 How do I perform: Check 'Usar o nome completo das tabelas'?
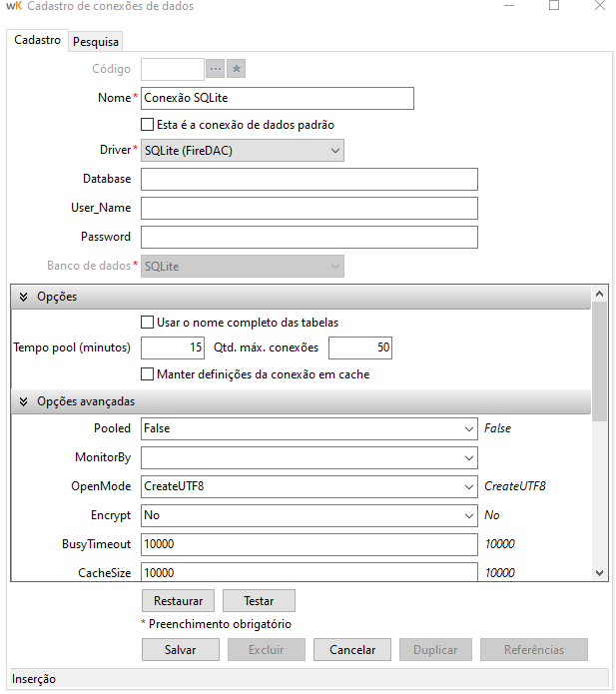[x=148, y=323]
